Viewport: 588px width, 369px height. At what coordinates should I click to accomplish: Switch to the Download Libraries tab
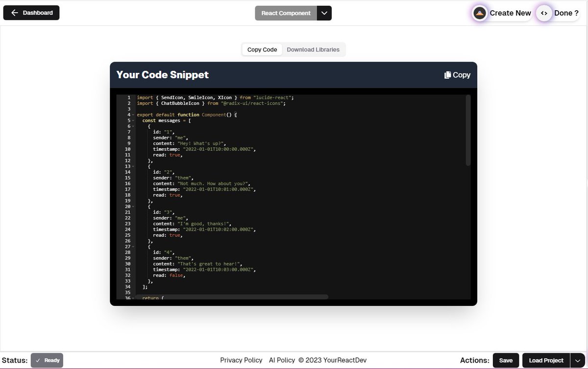tap(313, 49)
